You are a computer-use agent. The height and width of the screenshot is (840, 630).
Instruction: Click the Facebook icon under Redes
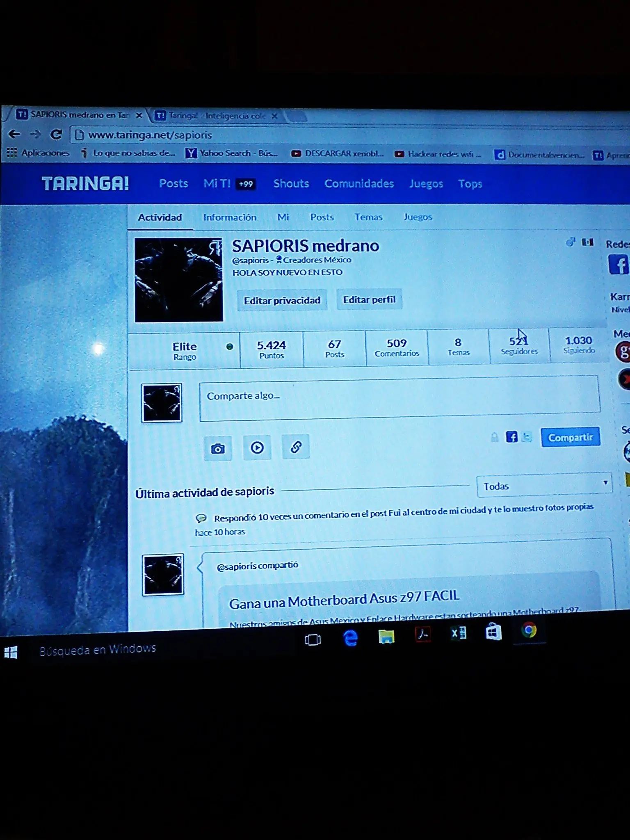click(x=619, y=265)
